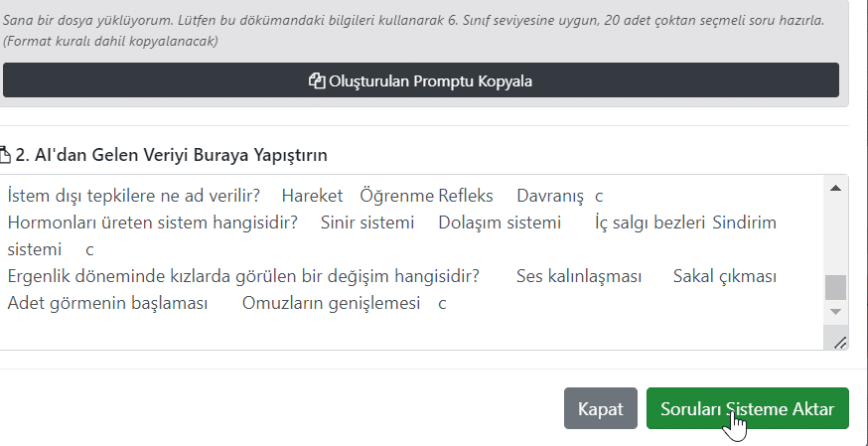Viewport: 868px width, 446px height.
Task: Click on 'Sakal çıkması' in the pasted data
Action: 724,275
